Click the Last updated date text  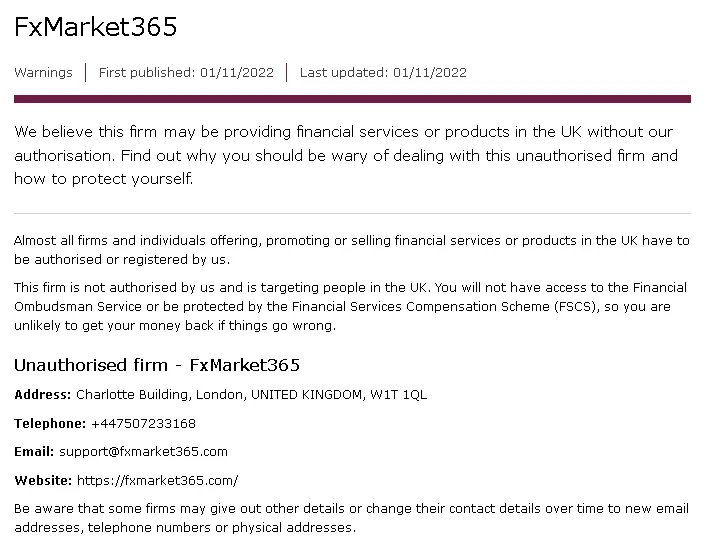point(383,72)
